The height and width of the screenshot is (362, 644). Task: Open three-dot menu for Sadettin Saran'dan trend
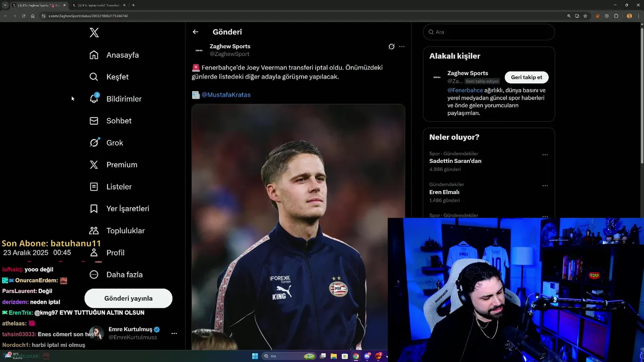pos(545,155)
